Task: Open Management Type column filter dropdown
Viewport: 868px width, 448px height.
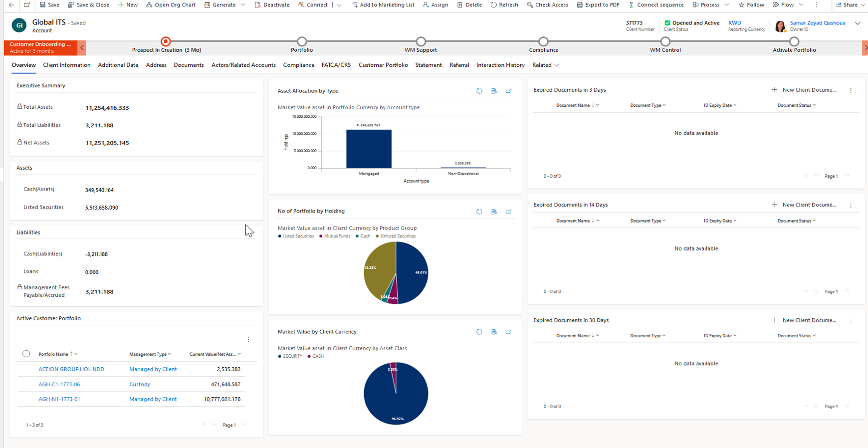Action: (x=170, y=354)
